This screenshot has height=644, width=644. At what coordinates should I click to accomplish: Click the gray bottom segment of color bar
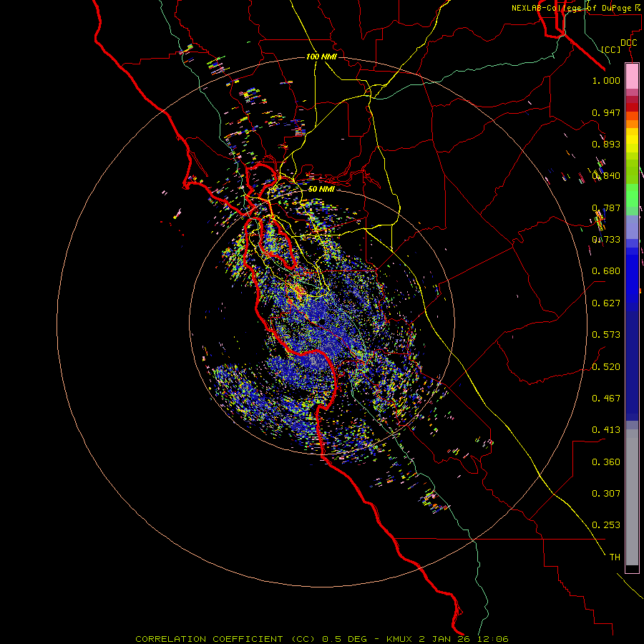(632, 497)
